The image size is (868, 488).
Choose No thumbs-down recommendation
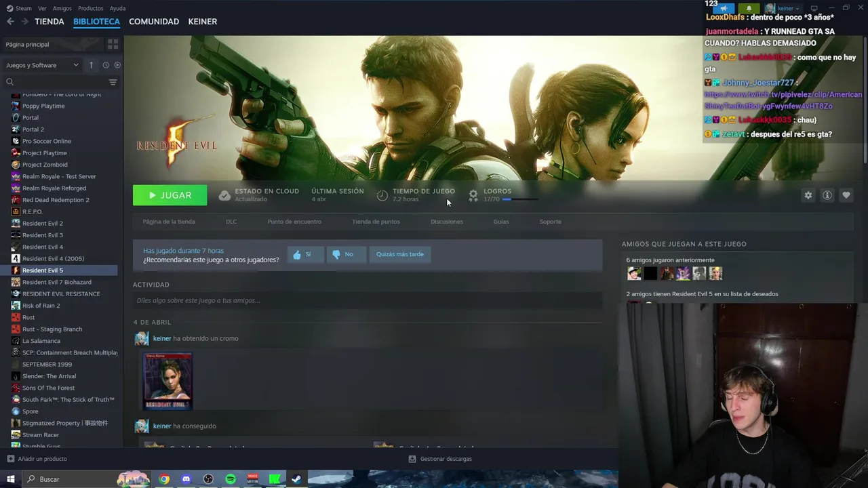[x=346, y=254]
